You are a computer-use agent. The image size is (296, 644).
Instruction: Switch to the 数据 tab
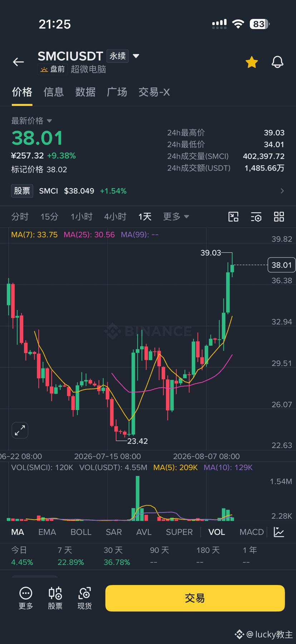(x=85, y=92)
